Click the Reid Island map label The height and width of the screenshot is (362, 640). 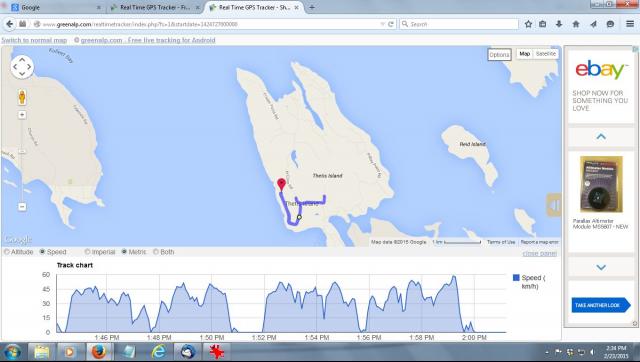[473, 144]
